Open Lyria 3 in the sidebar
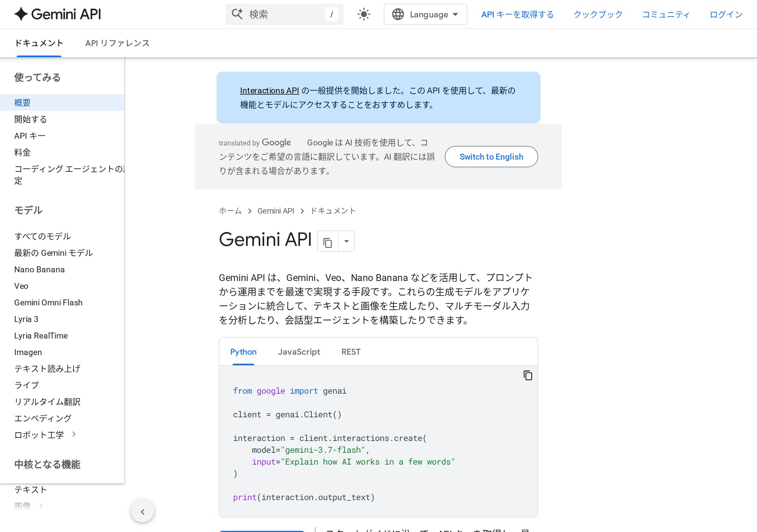The image size is (757, 532). 26,319
